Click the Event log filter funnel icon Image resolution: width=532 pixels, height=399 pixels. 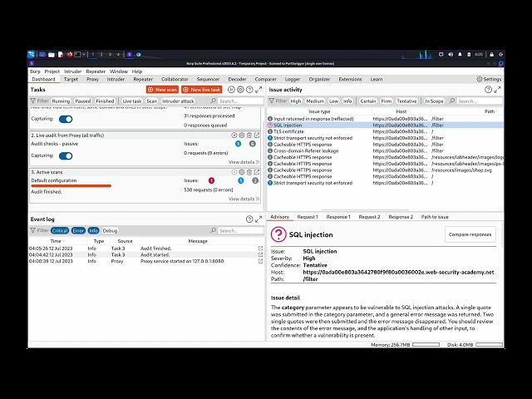[33, 230]
